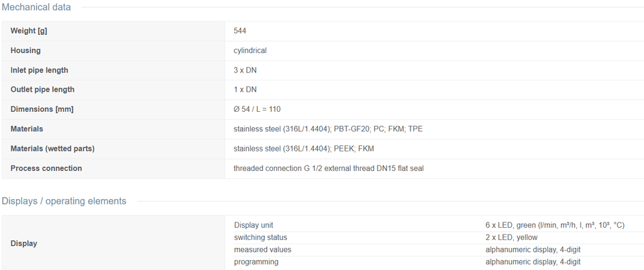Click the 1 x DN outlet value
The image size is (644, 270).
246,90
